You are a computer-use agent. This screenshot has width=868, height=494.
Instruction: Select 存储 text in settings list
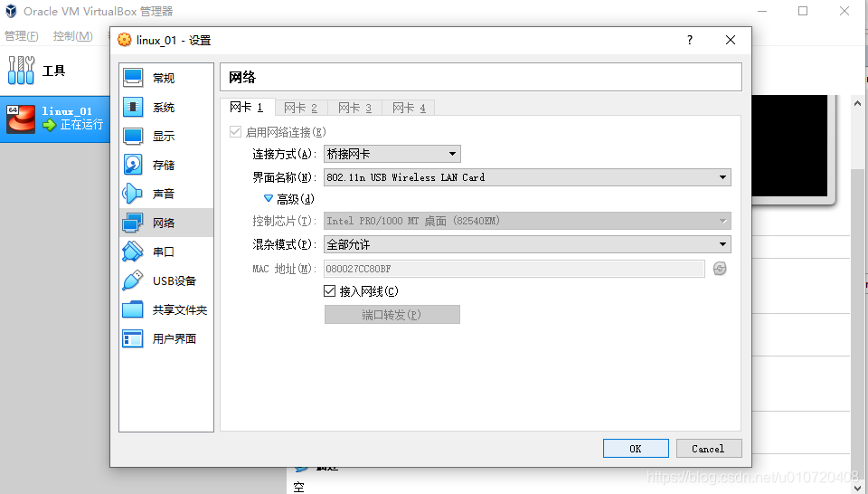(164, 165)
